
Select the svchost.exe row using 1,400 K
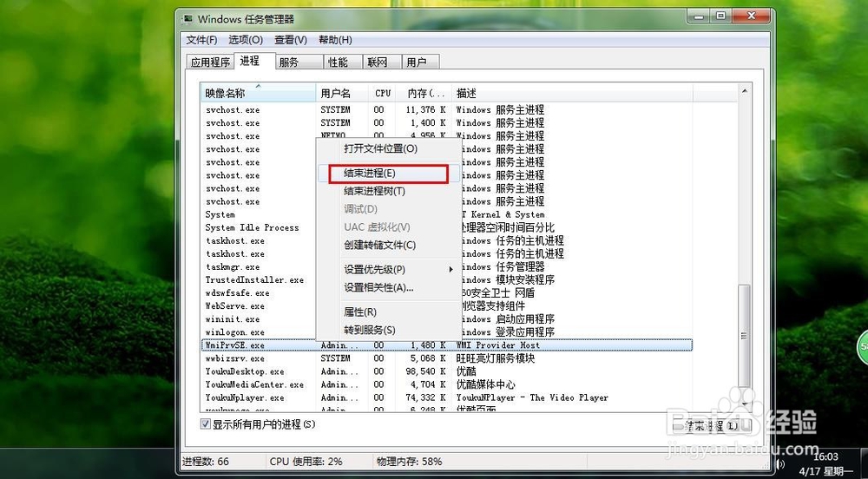[x=447, y=123]
